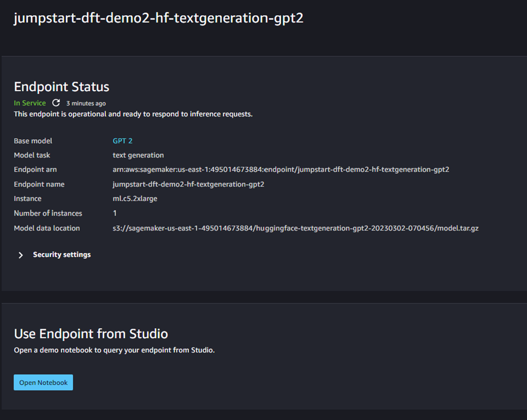Click the Model task field label
Screen dimensions: 527x420
(x=32, y=155)
